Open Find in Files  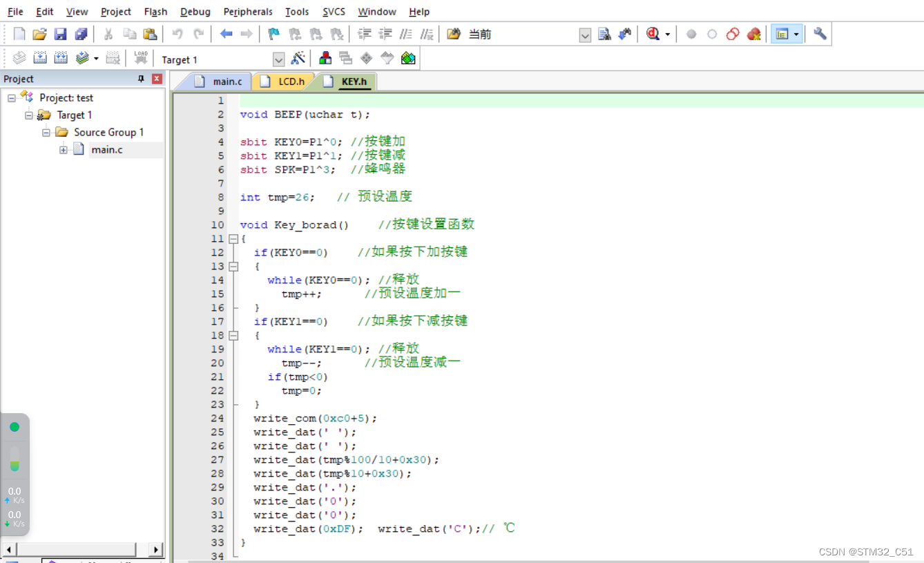(x=454, y=34)
